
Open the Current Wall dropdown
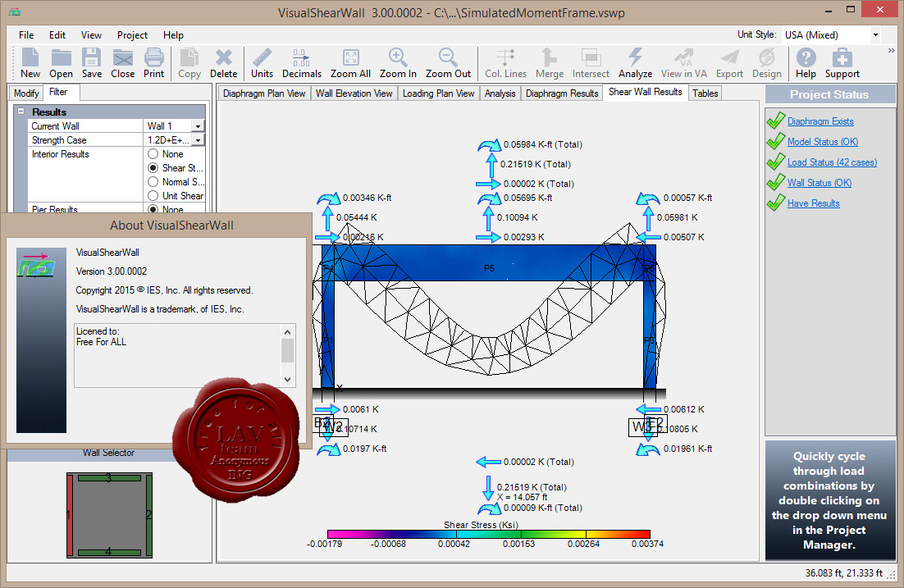tap(199, 126)
